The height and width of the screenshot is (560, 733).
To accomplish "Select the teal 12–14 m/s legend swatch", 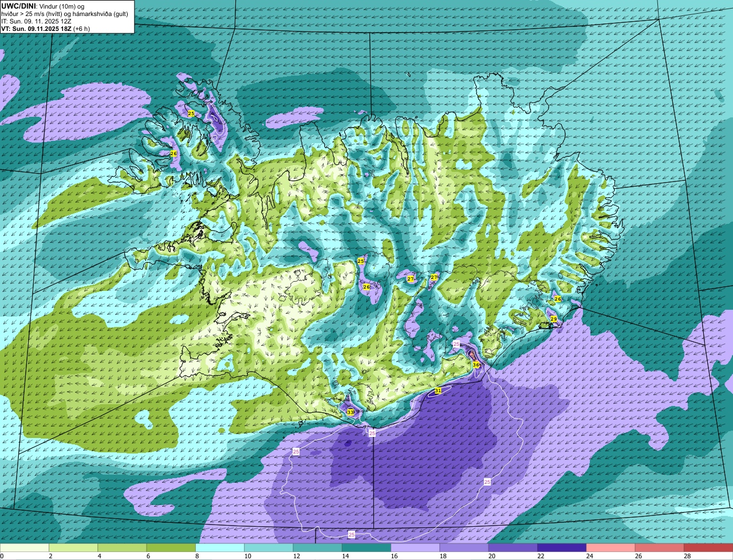I will 318,548.
